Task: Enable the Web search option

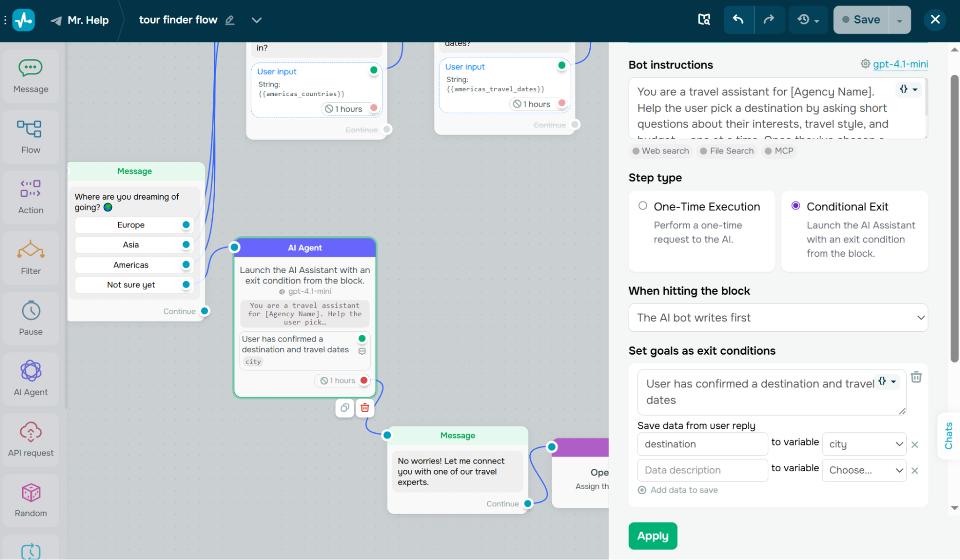Action: tap(660, 151)
